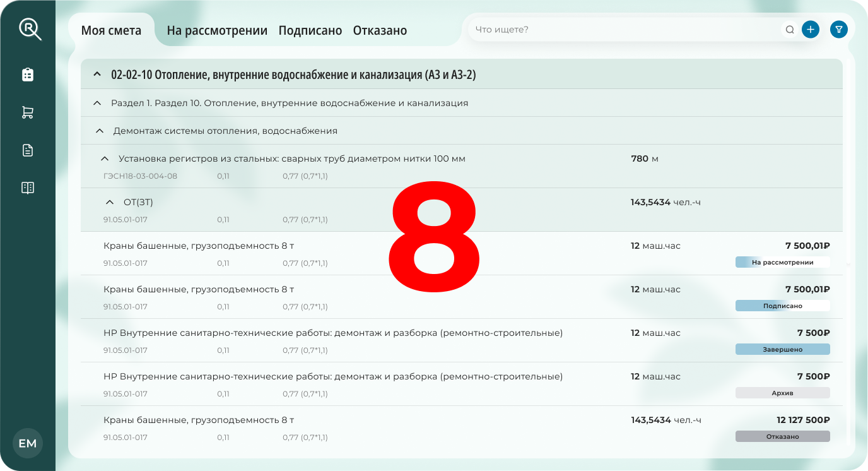
Task: Collapse 'Раздел 1. Раздел 10' with its chevron
Action: click(97, 102)
